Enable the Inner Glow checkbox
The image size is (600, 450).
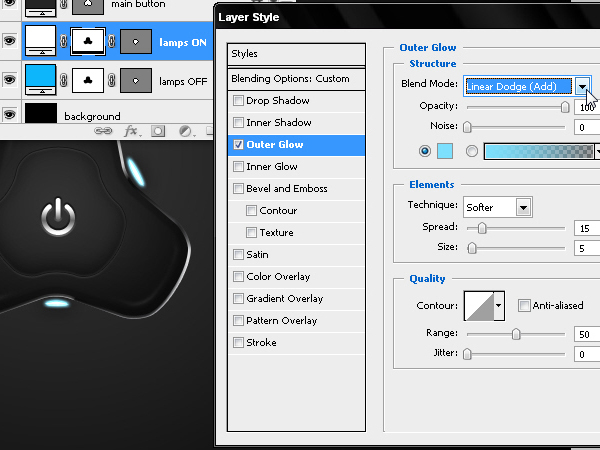[238, 166]
